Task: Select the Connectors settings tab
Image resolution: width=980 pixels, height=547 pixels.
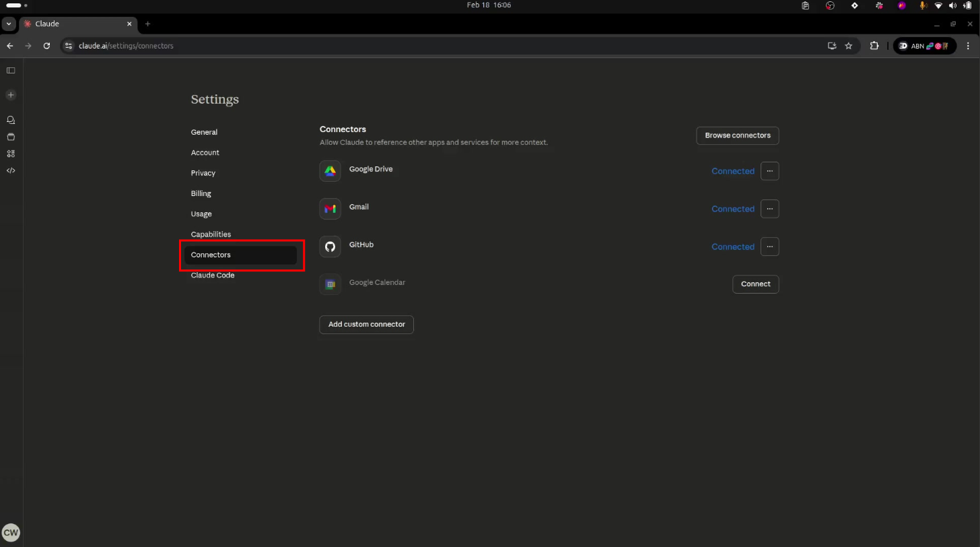Action: (x=211, y=255)
